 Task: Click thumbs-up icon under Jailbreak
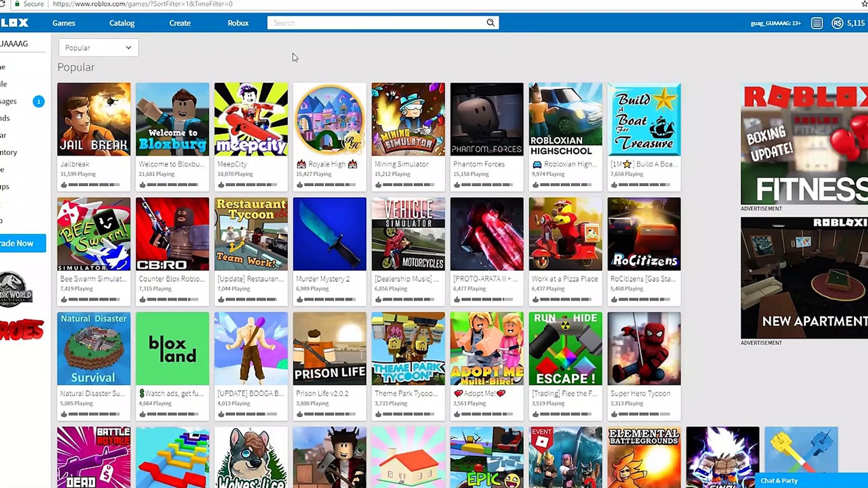click(64, 185)
